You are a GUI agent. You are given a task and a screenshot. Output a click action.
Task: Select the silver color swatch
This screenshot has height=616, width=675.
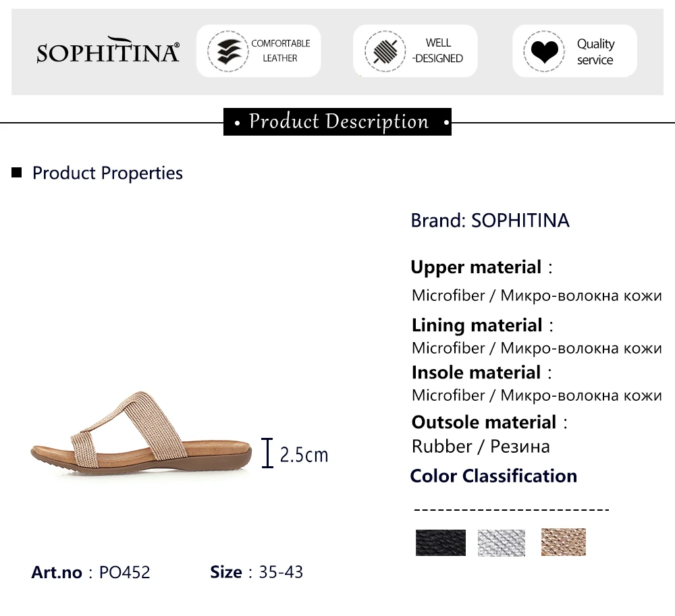(502, 542)
